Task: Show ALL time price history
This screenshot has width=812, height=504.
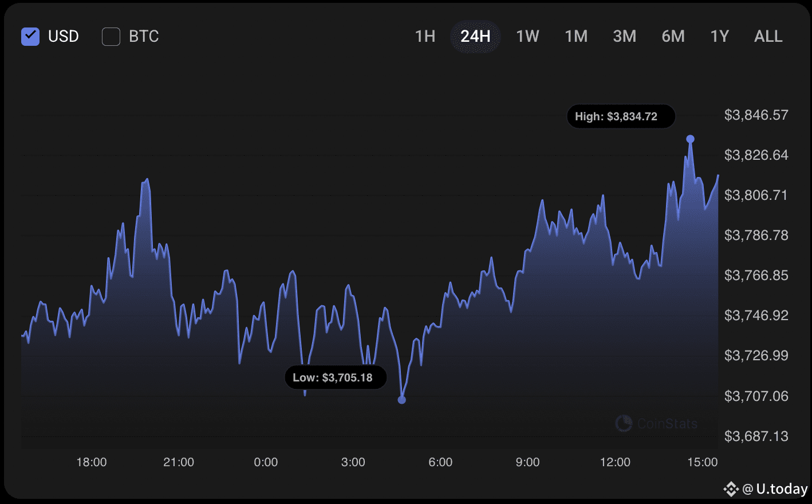Action: pos(768,36)
